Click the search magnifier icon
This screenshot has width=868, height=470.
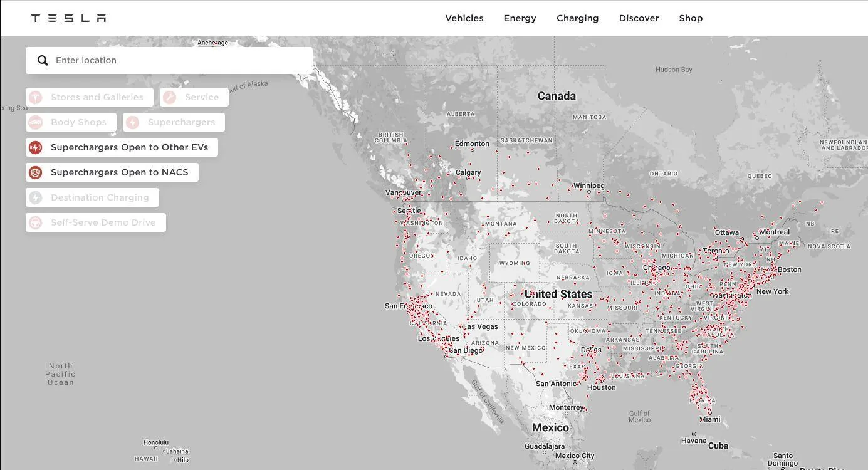click(x=43, y=60)
